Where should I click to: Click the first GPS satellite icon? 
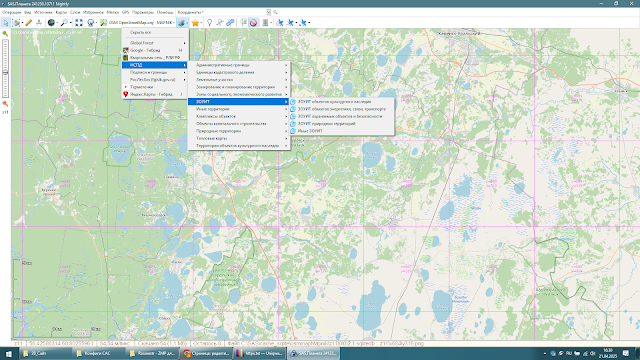click(x=280, y=23)
